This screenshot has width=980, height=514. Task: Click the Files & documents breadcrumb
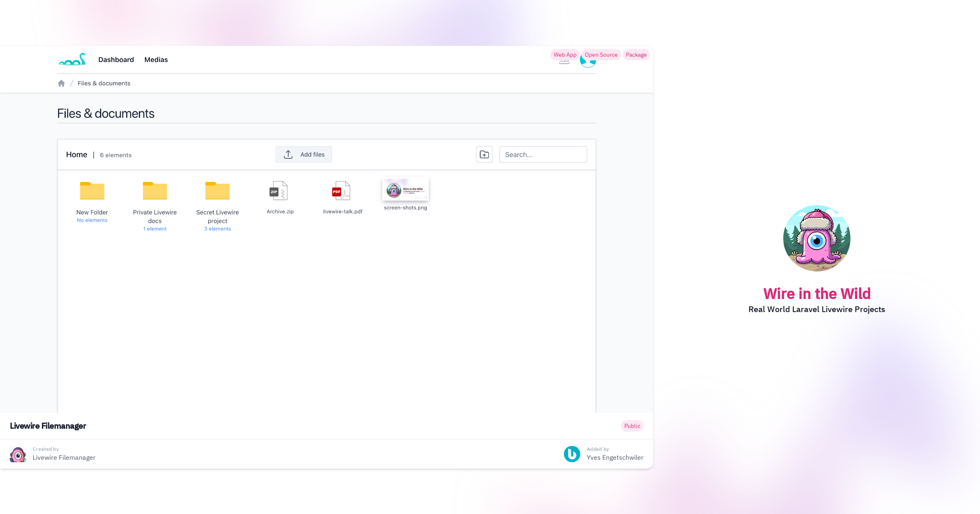click(x=104, y=83)
